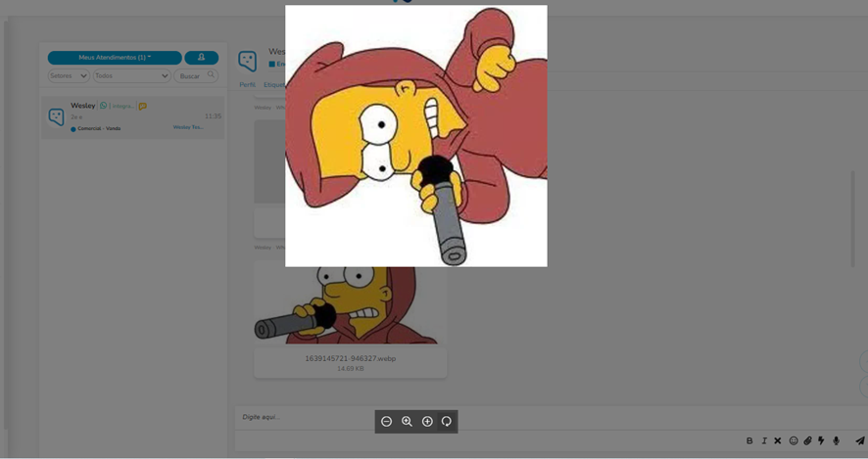Screen dimensions: 868x459
Task: Click the yellow chat bubble icon beside Wesley
Action: tap(143, 106)
